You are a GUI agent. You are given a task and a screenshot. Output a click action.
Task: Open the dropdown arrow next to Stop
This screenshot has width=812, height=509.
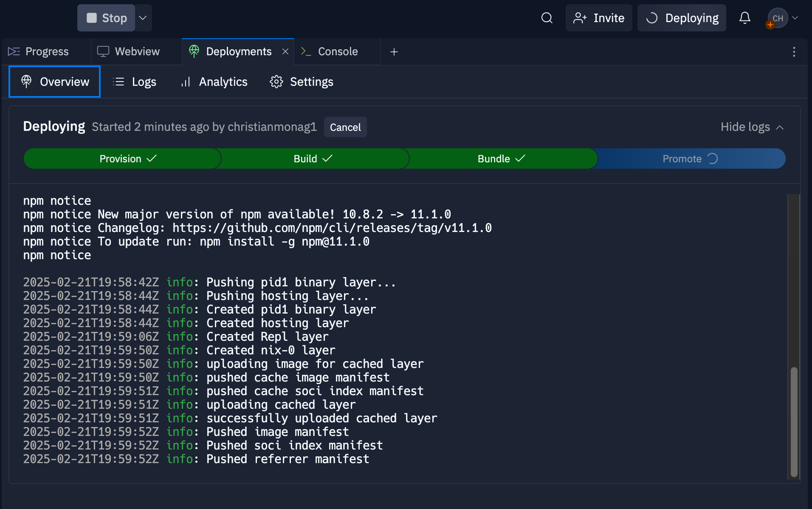(x=143, y=18)
